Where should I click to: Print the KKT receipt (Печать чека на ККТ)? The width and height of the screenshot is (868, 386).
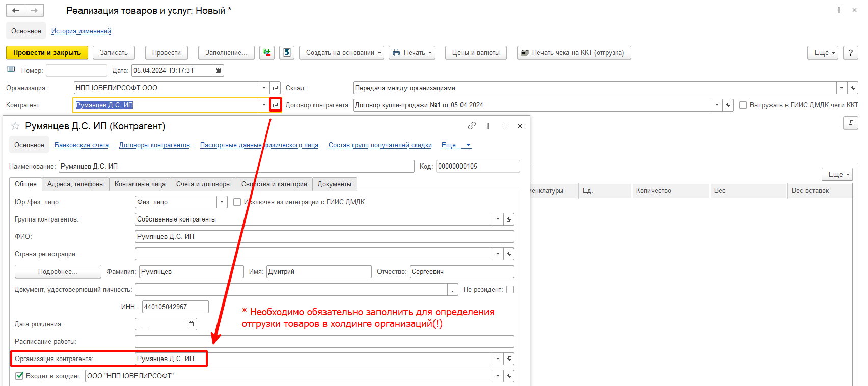pos(574,52)
